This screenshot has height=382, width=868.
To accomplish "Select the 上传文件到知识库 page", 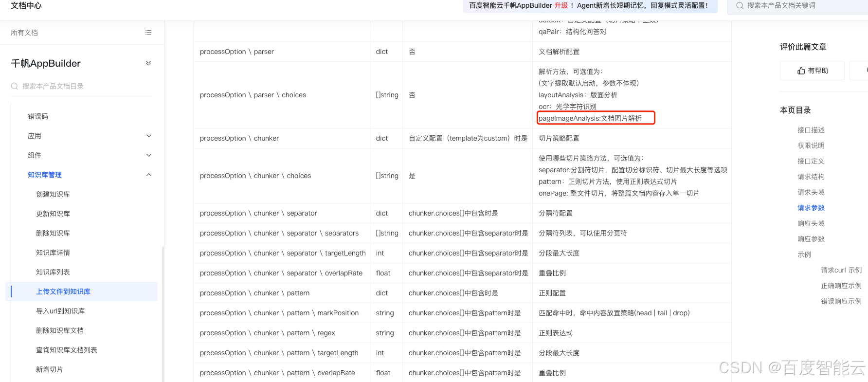I will [81, 291].
